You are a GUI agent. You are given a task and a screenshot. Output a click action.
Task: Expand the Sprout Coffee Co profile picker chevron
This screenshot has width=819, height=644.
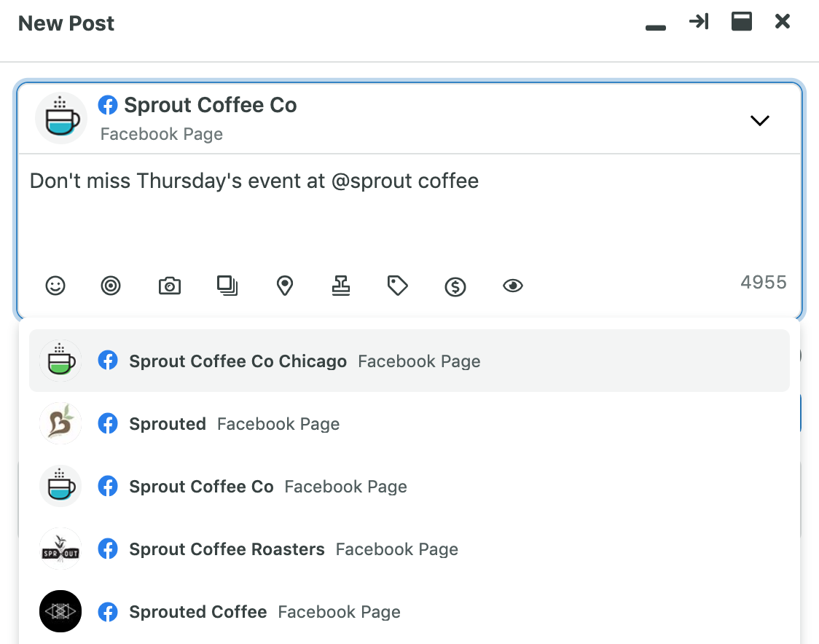click(760, 121)
